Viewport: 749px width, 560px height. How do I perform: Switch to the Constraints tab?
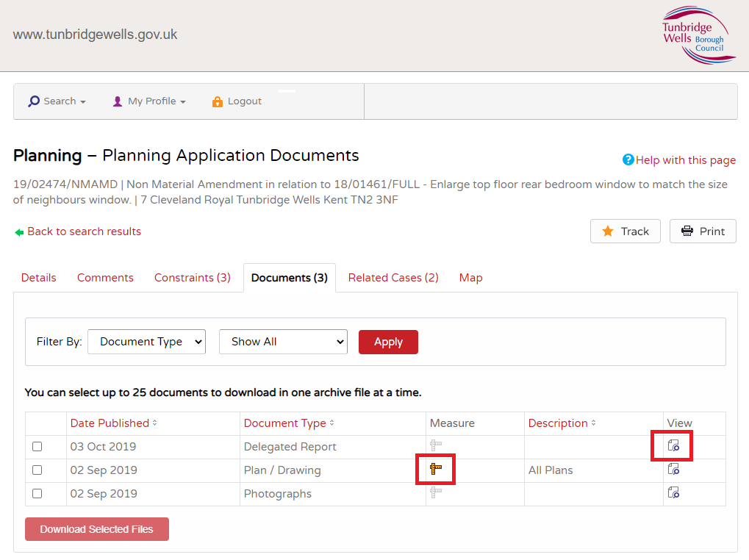point(192,277)
